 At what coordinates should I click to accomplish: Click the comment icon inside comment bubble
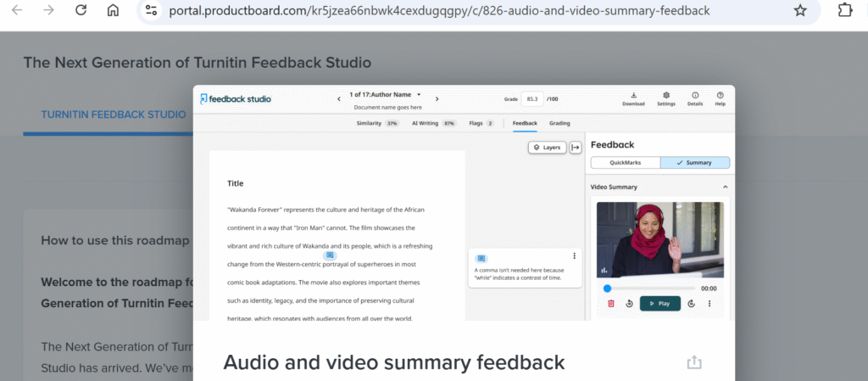pyautogui.click(x=481, y=258)
